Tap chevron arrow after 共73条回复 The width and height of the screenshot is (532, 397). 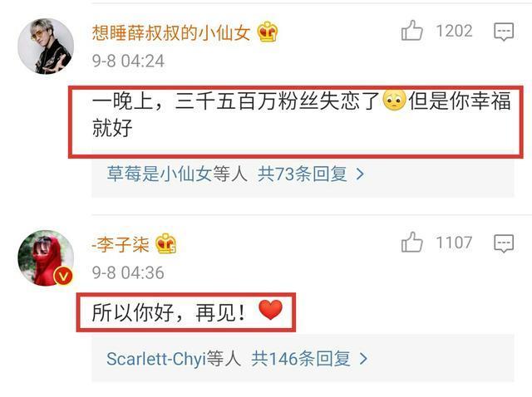(360, 174)
